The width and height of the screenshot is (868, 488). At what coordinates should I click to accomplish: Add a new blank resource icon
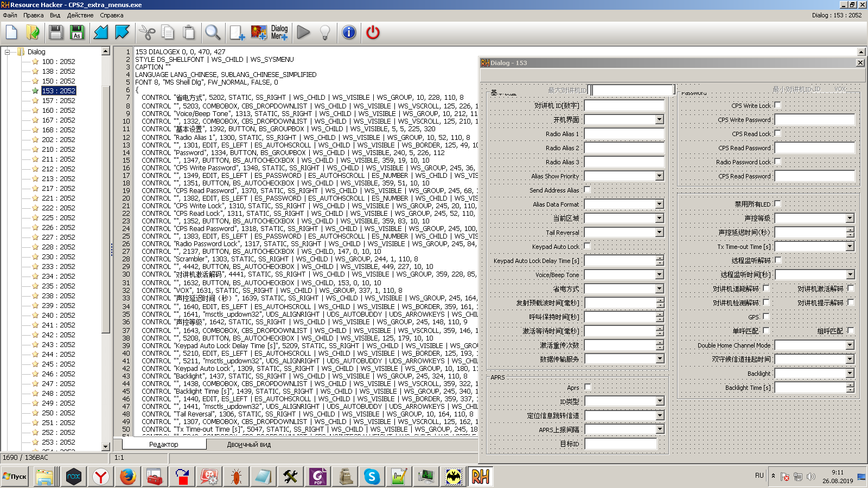click(237, 33)
